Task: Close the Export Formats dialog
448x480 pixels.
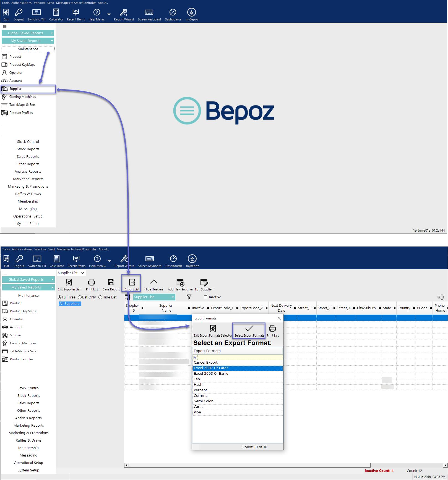Action: 279,318
